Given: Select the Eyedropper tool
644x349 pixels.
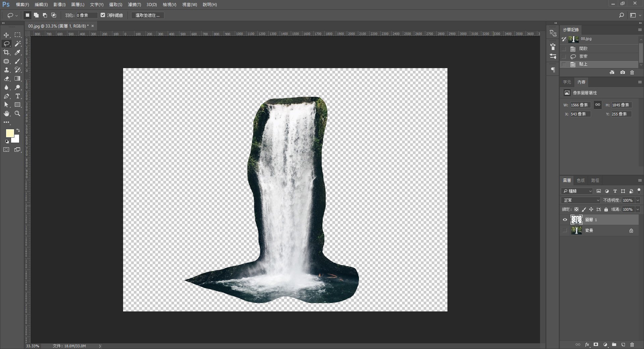Looking at the screenshot, I should (18, 52).
